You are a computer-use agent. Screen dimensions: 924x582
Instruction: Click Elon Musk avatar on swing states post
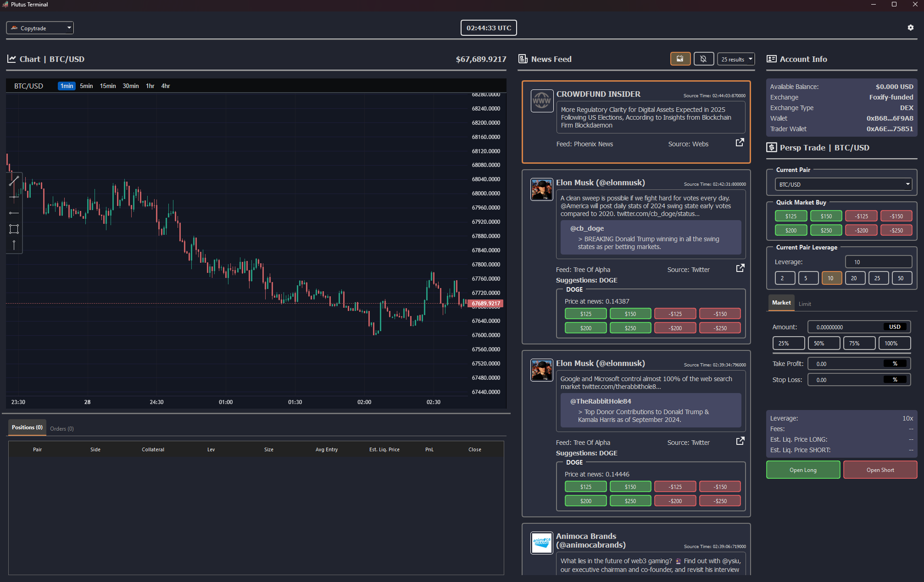point(542,189)
